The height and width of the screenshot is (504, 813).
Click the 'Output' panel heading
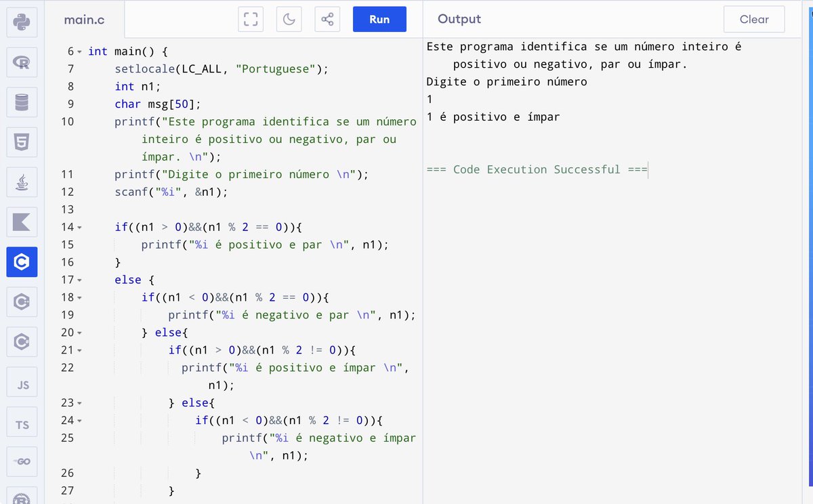tap(459, 19)
